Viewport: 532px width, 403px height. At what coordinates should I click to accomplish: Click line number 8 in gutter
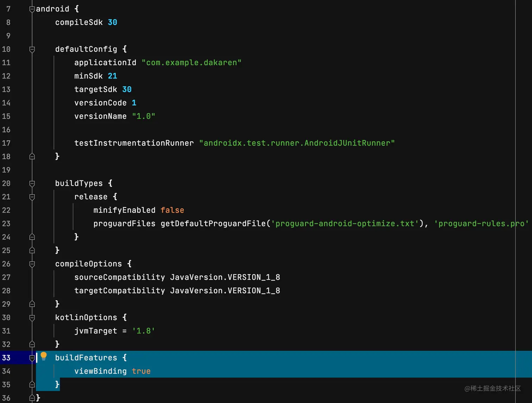8,23
